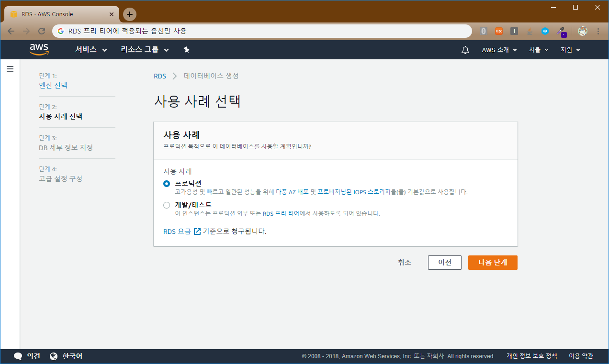Select step DB 세부 정보 지정

point(66,148)
